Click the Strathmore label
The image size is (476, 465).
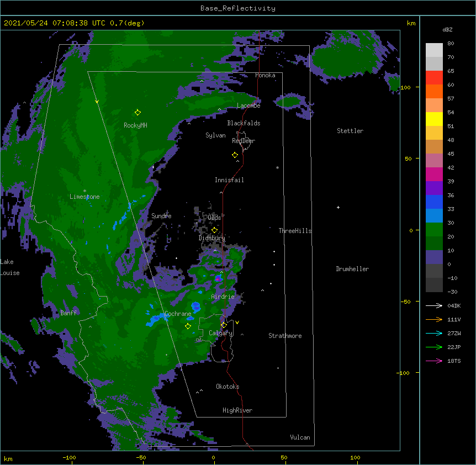pyautogui.click(x=285, y=336)
